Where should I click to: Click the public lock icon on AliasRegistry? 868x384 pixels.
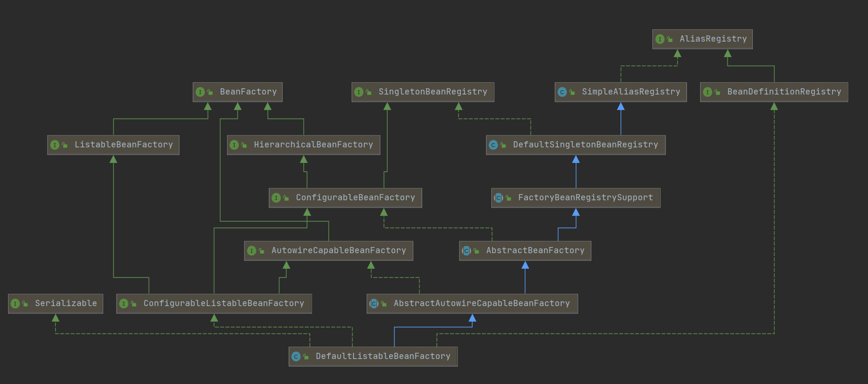[670, 39]
